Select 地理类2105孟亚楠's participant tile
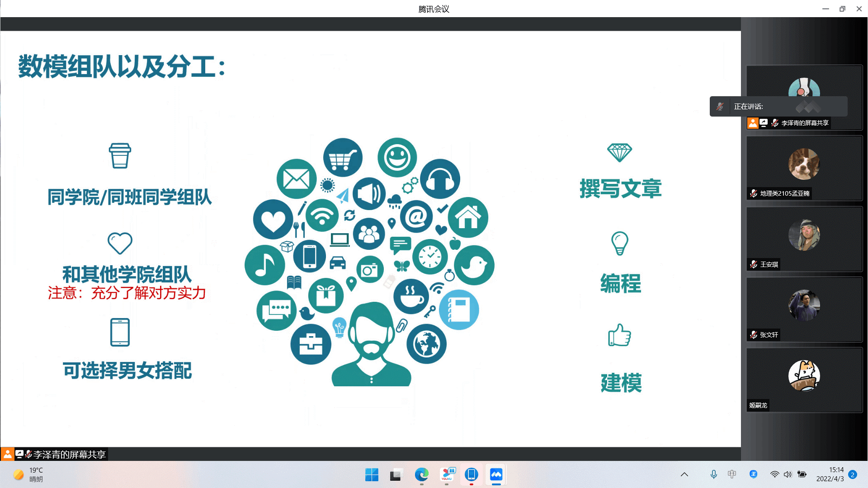The height and width of the screenshot is (488, 868). click(804, 168)
